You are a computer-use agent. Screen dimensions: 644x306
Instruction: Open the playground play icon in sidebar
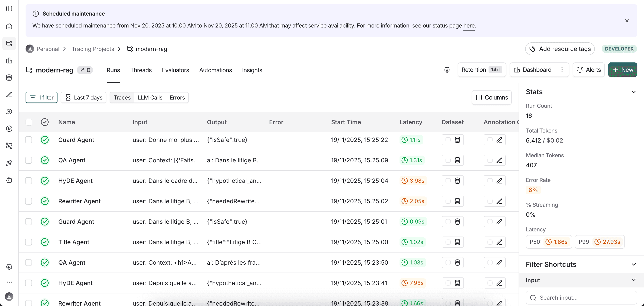(9, 129)
